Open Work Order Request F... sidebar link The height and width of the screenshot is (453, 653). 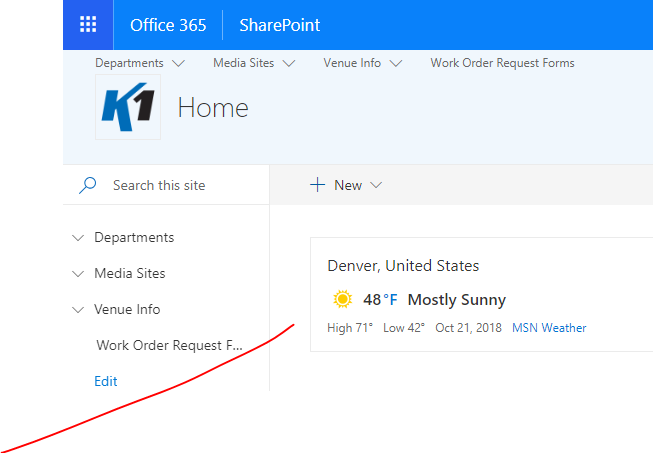169,345
